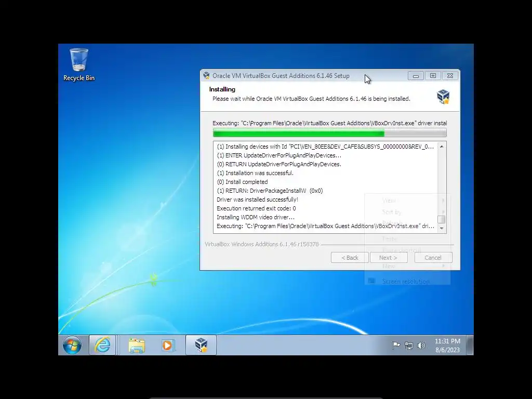
Task: Select 'Install completed' log line
Action: click(x=242, y=182)
